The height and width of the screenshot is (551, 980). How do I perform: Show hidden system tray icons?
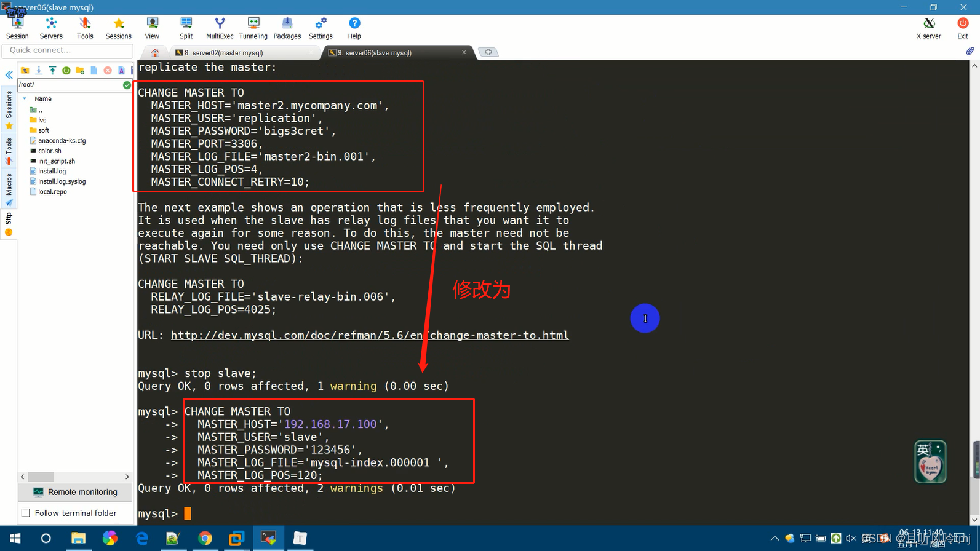775,539
